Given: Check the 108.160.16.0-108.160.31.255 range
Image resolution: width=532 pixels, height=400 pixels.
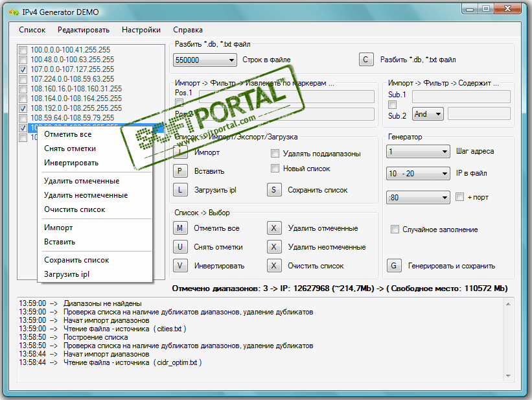Looking at the screenshot, I should click(23, 89).
